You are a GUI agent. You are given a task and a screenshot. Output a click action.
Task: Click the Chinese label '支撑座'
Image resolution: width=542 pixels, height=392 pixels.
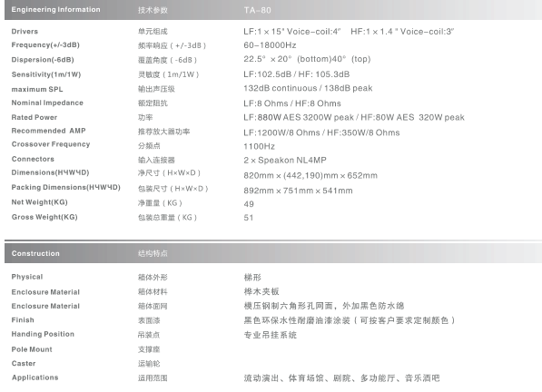(x=149, y=349)
